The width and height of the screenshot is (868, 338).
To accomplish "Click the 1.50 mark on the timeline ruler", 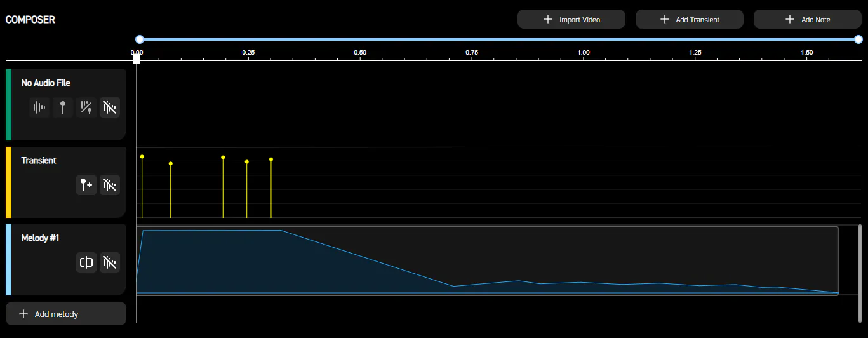I will tap(807, 52).
